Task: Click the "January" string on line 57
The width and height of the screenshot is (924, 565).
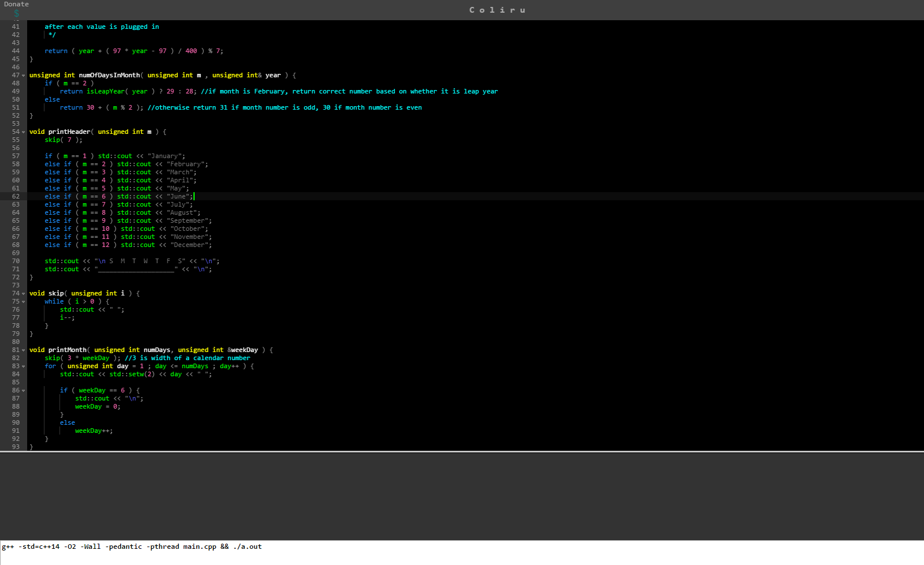Action: coord(165,156)
